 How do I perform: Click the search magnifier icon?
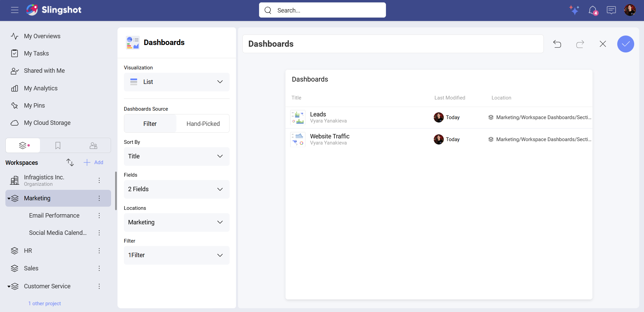click(267, 10)
